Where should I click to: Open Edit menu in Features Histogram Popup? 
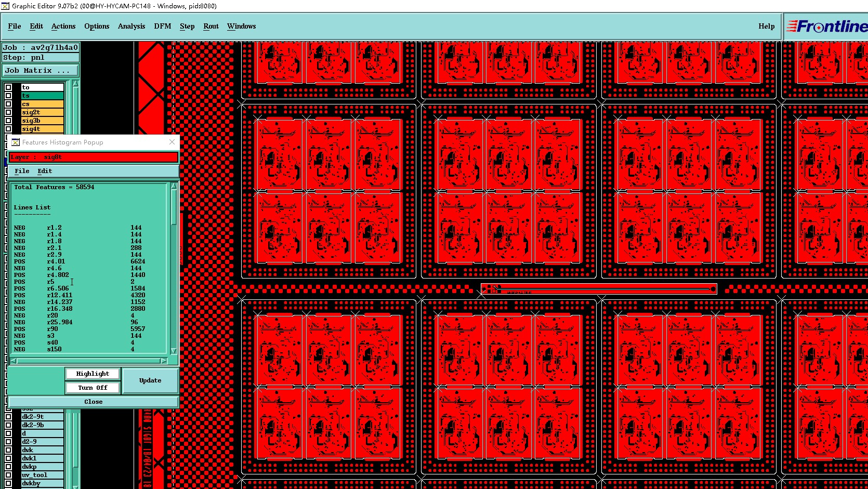click(x=45, y=171)
